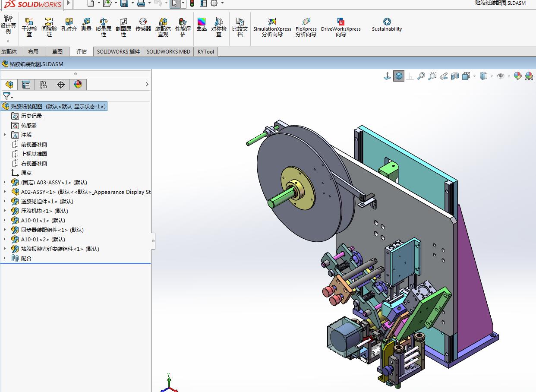The image size is (536, 392).
Task: Click the Print icon in the top toolbar
Action: 141,3
